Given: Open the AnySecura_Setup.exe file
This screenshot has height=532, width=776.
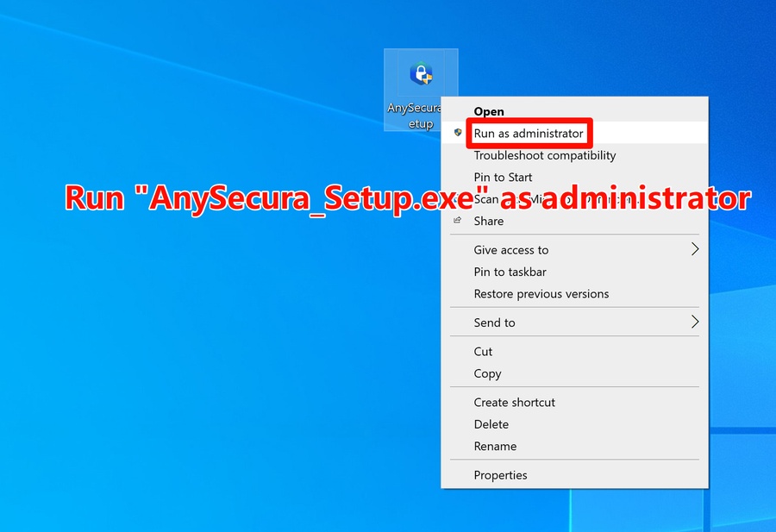Looking at the screenshot, I should coord(489,111).
